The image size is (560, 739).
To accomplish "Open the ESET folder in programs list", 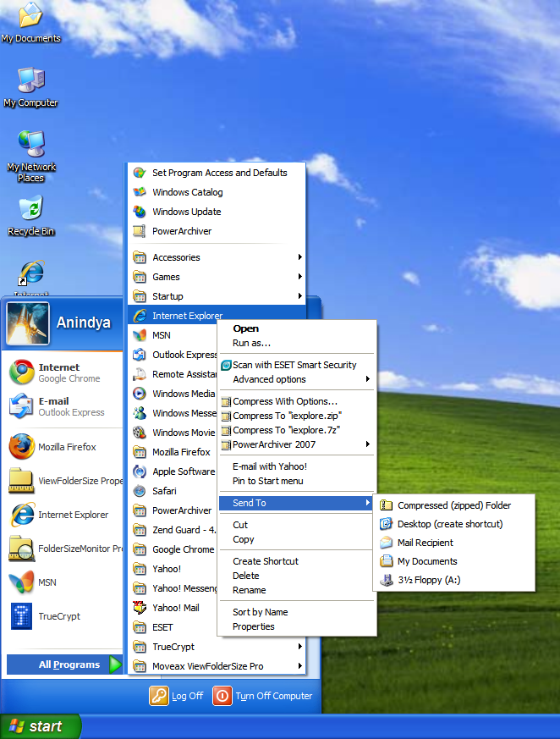I will 174,627.
